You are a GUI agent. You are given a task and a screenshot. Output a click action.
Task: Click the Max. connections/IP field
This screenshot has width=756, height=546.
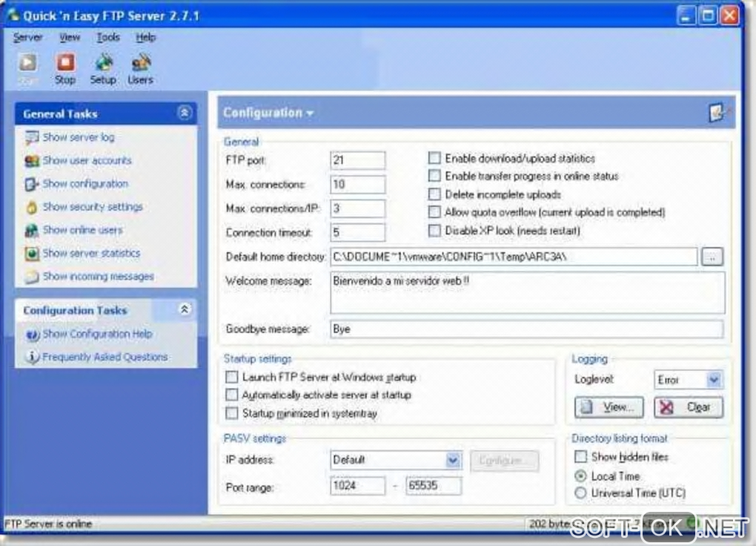[x=358, y=208]
